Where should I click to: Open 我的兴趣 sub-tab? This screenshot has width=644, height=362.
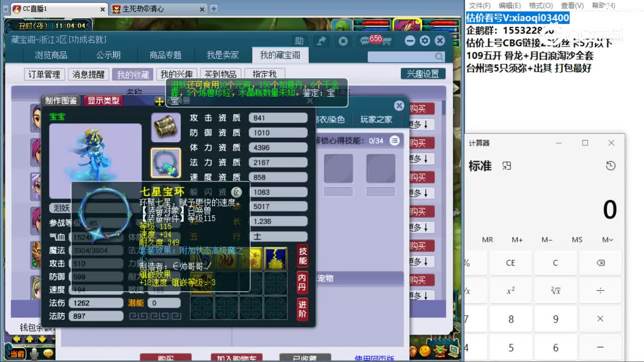(177, 74)
